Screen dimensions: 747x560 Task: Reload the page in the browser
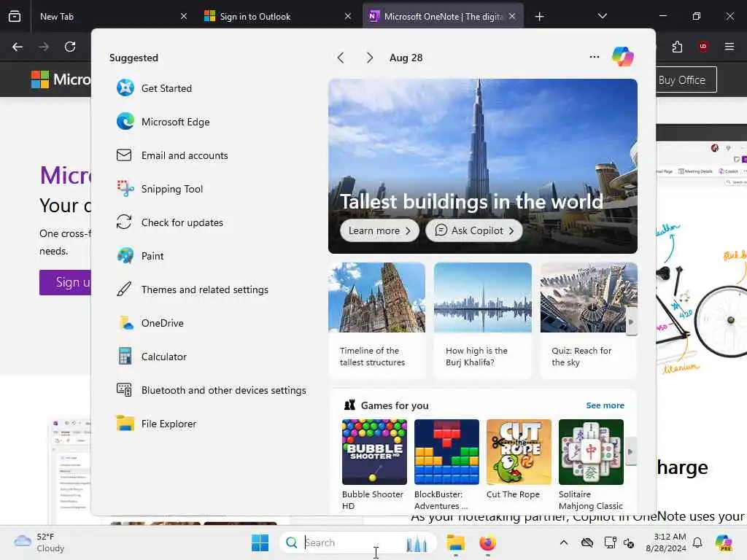[x=70, y=47]
